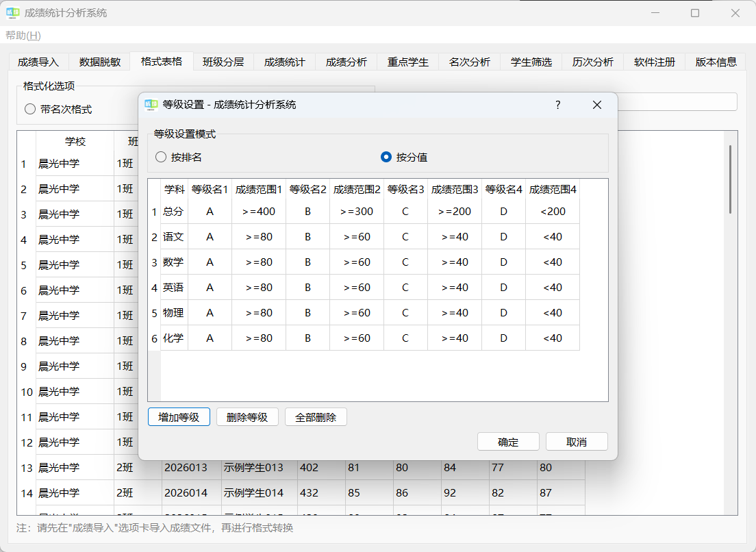The width and height of the screenshot is (756, 552).
Task: Click the 成绩范围3 column header
Action: [455, 189]
